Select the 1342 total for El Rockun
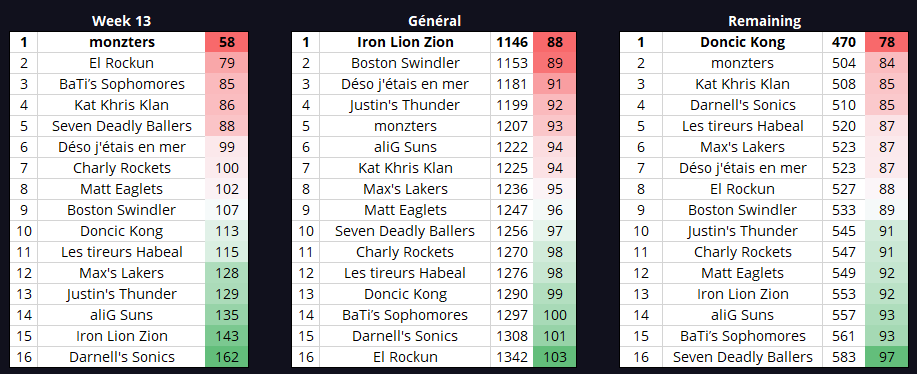This screenshot has width=917, height=374. [512, 357]
